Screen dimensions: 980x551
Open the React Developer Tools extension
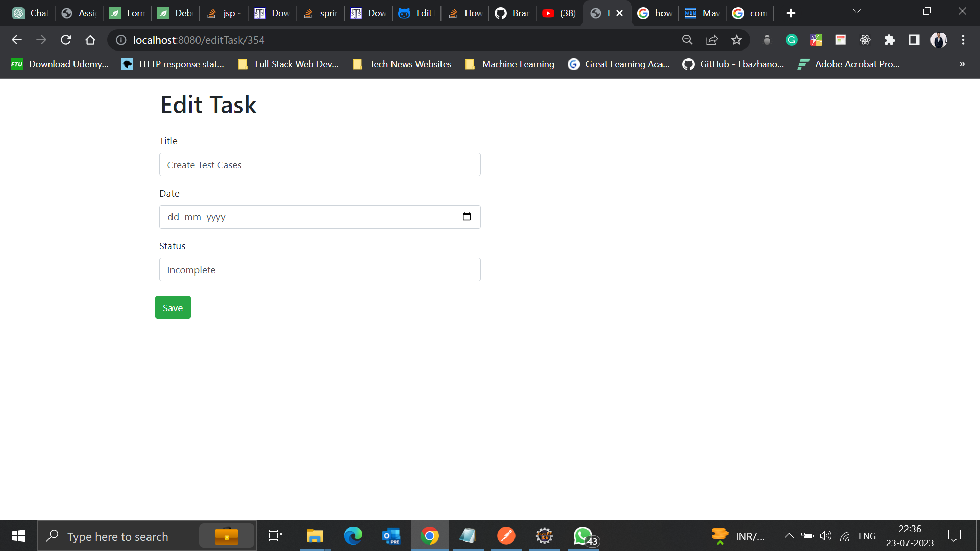pyautogui.click(x=865, y=40)
